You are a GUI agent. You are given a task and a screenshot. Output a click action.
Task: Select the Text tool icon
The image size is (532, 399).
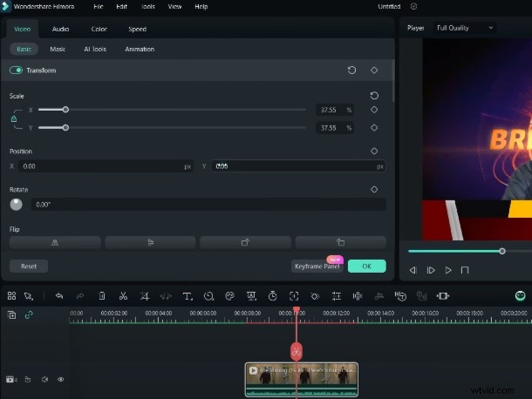(187, 296)
